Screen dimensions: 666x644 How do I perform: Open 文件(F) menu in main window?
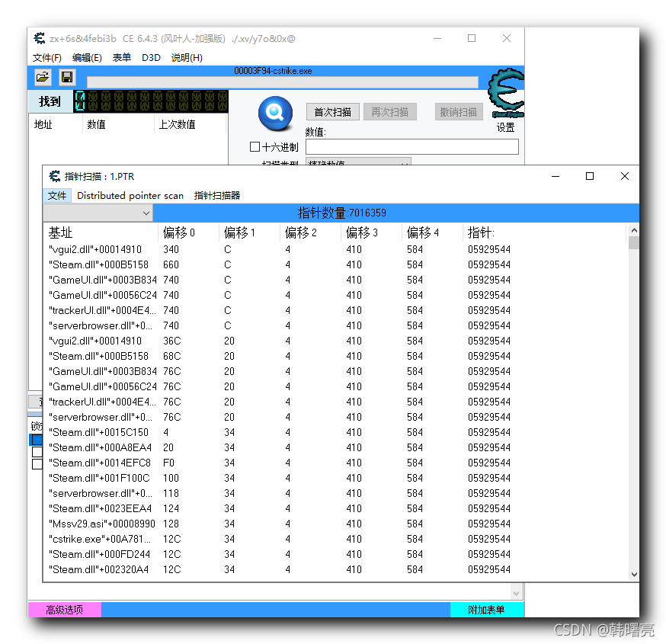47,58
